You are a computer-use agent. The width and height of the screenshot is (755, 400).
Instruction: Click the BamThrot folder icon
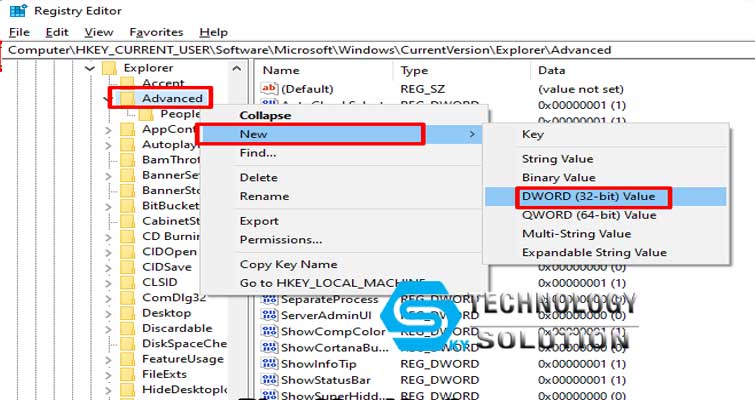[128, 160]
